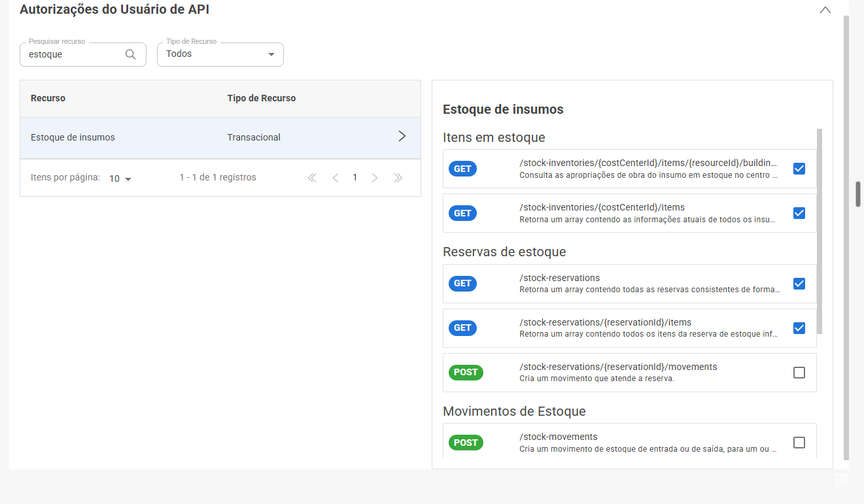Select the Estoque de insumos table row
The image size is (864, 504).
point(220,138)
